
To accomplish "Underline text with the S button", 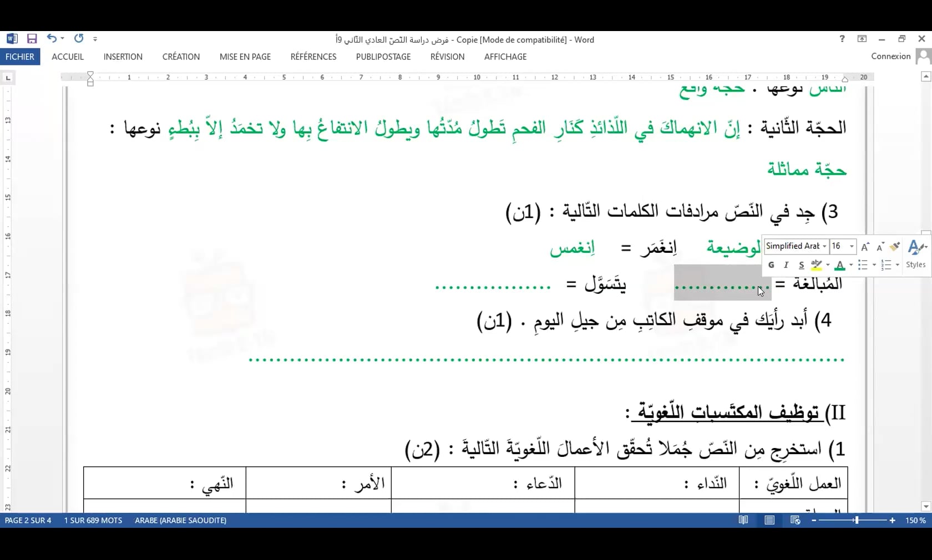I will coord(801,265).
